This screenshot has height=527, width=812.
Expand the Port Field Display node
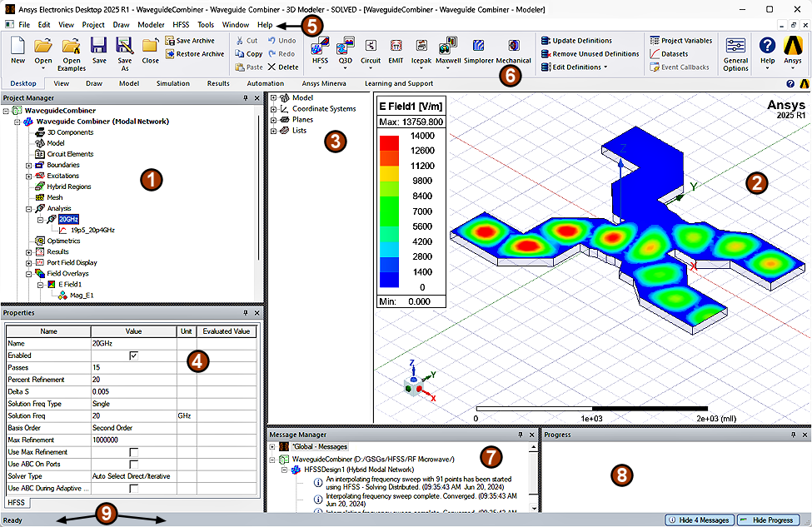pyautogui.click(x=29, y=263)
